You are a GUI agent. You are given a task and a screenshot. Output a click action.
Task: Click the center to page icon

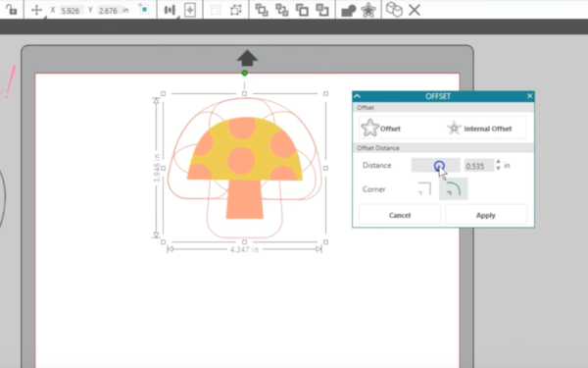pos(190,10)
